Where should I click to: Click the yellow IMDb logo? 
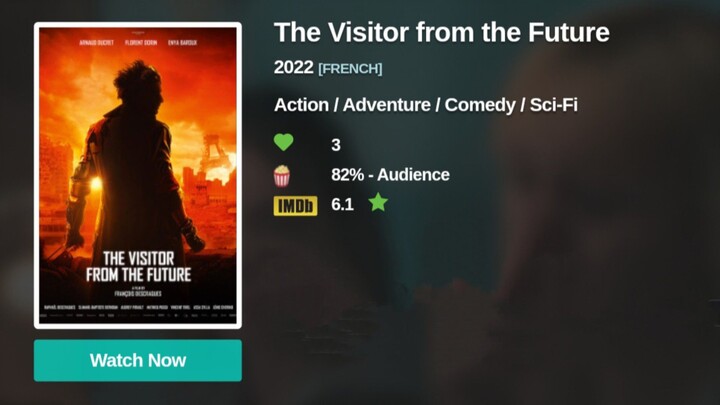[295, 205]
